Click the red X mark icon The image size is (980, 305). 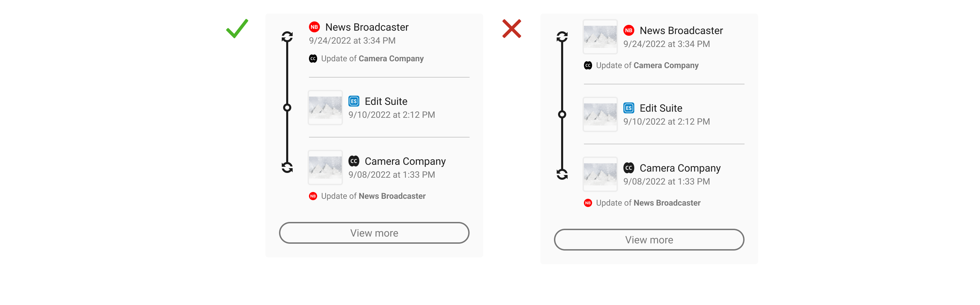[512, 29]
